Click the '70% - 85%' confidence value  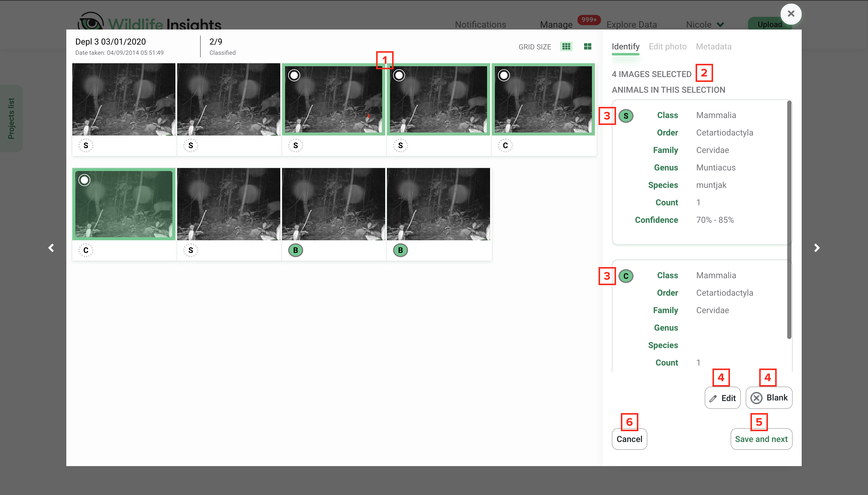point(715,220)
